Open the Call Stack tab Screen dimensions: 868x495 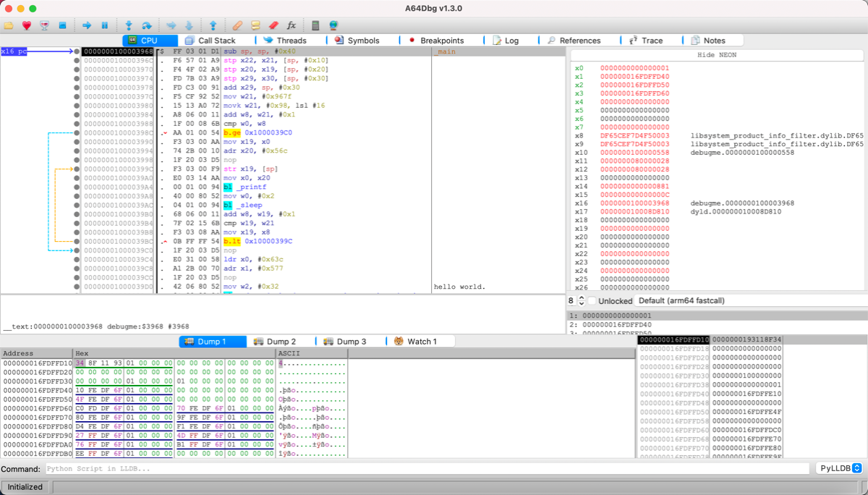click(x=210, y=41)
